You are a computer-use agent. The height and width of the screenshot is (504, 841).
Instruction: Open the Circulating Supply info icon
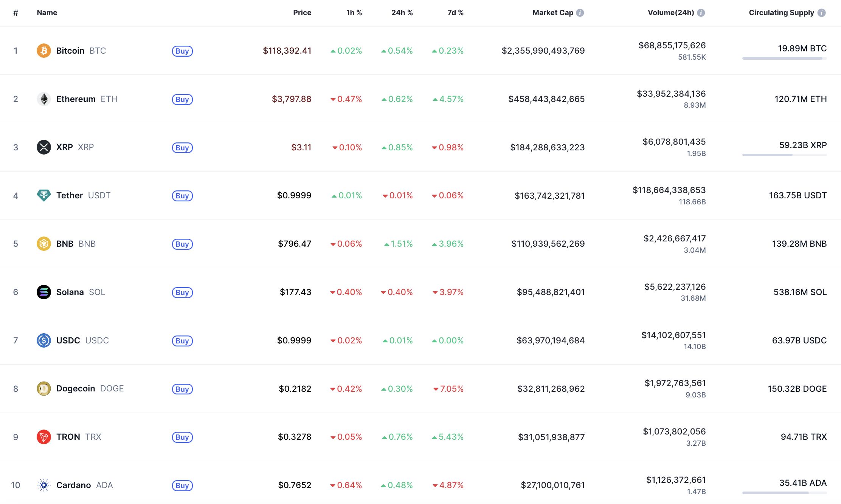(822, 13)
